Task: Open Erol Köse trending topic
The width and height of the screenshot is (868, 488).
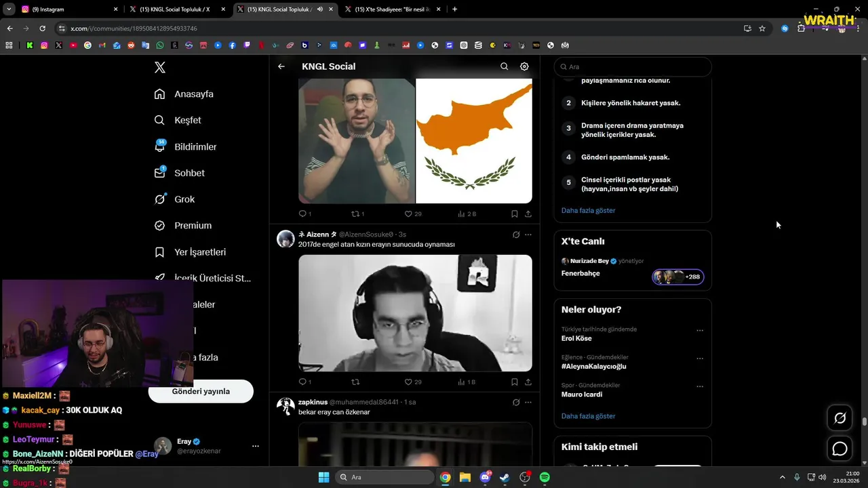Action: 576,338
